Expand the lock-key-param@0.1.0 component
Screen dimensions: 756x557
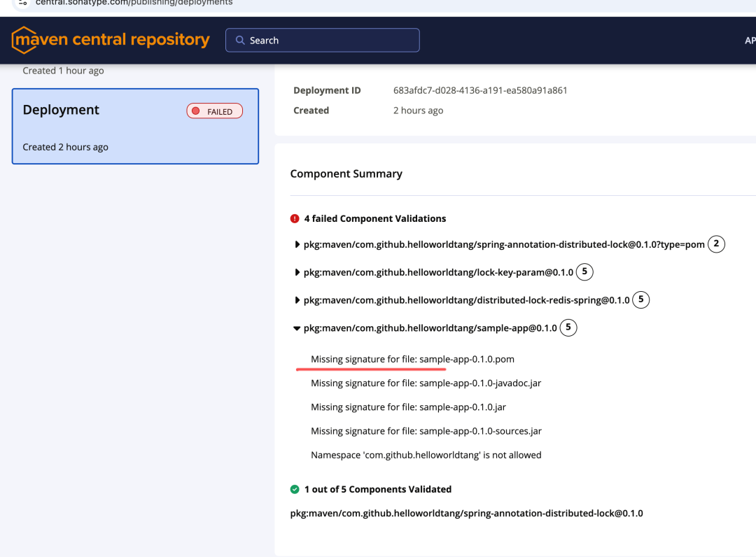pos(297,273)
